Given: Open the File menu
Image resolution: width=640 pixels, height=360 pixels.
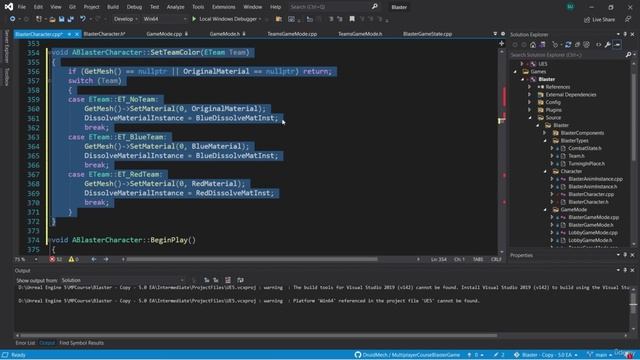Looking at the screenshot, I should tap(22, 7).
